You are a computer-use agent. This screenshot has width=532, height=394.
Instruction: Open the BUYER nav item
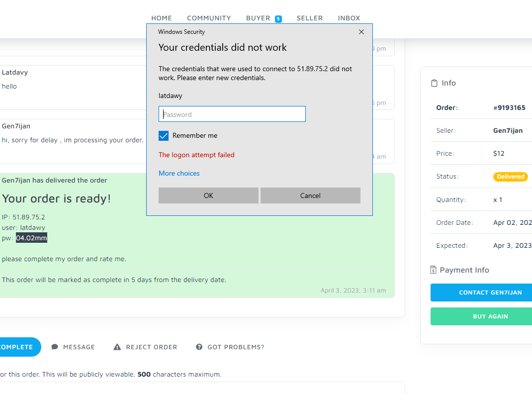(x=258, y=18)
